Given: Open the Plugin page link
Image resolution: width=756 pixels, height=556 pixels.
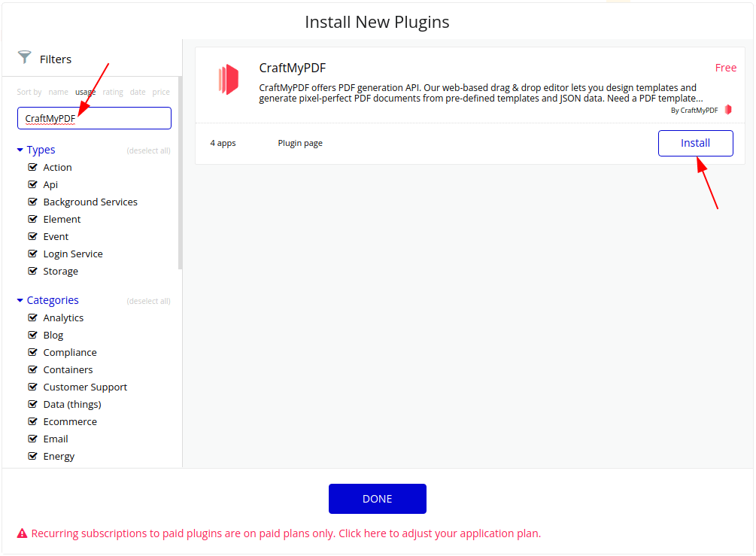Looking at the screenshot, I should click(x=300, y=143).
